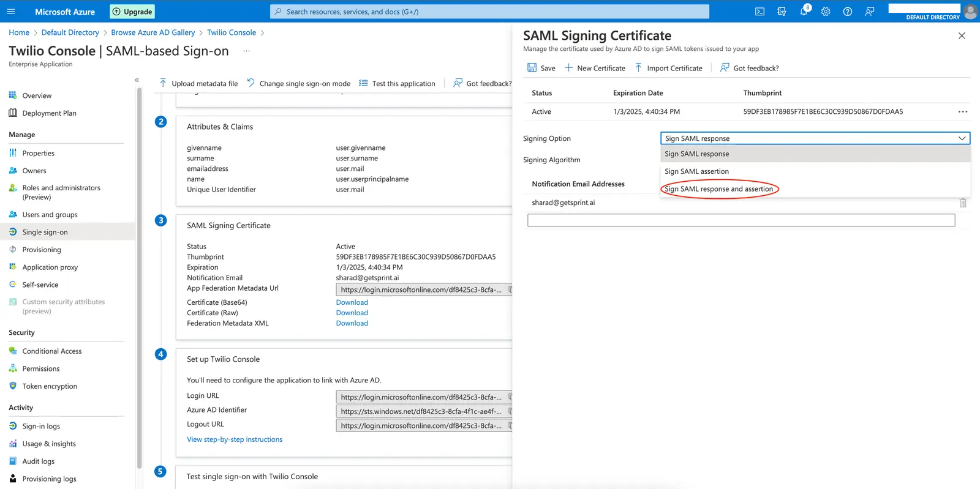Screen dimensions: 980x489
Task: Click Upload metadata file
Action: pyautogui.click(x=198, y=83)
